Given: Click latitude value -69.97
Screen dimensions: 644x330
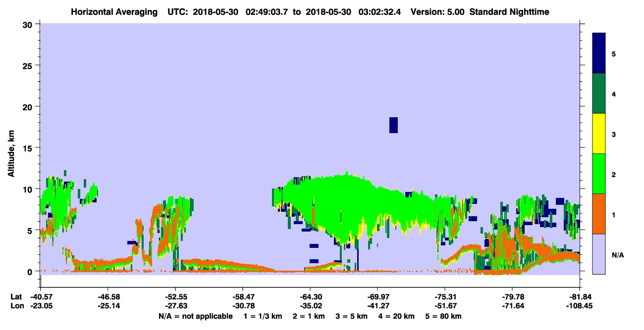Looking at the screenshot, I should coord(377,297).
